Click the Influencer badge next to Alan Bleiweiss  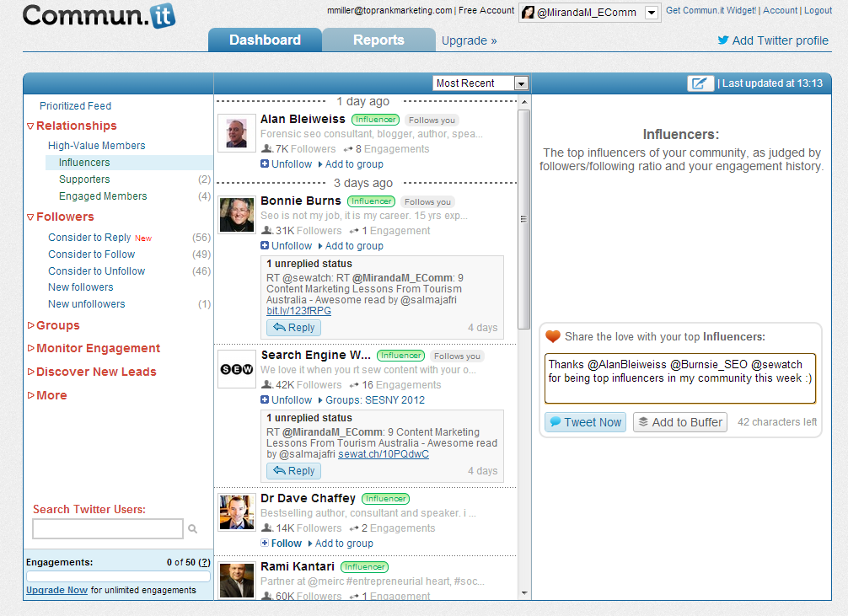[x=375, y=120]
